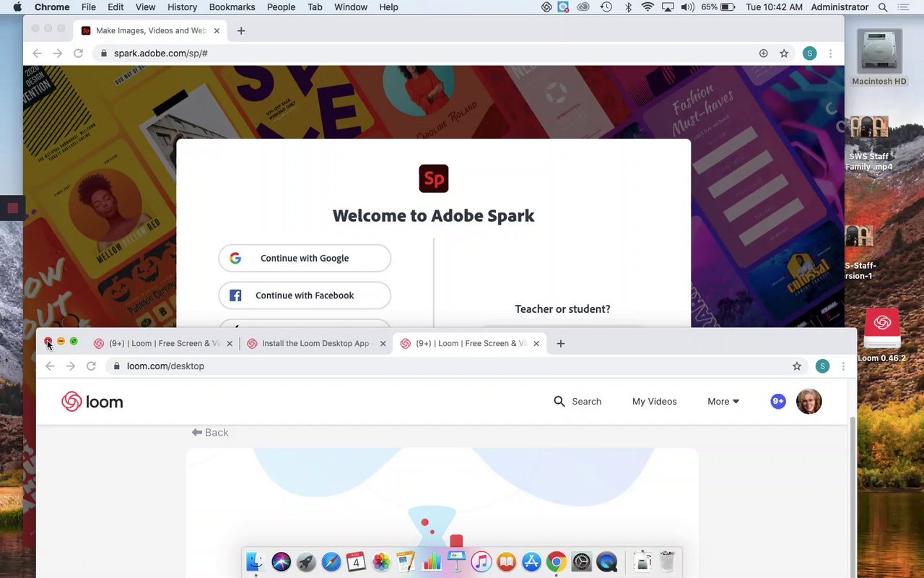Open the App Store from the dock
The image size is (924, 578).
[x=531, y=561]
